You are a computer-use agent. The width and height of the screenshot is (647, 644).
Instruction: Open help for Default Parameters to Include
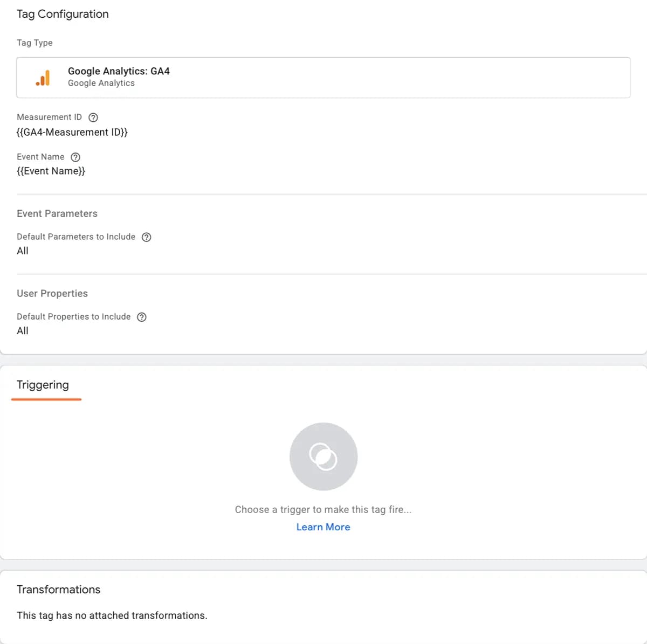click(146, 237)
